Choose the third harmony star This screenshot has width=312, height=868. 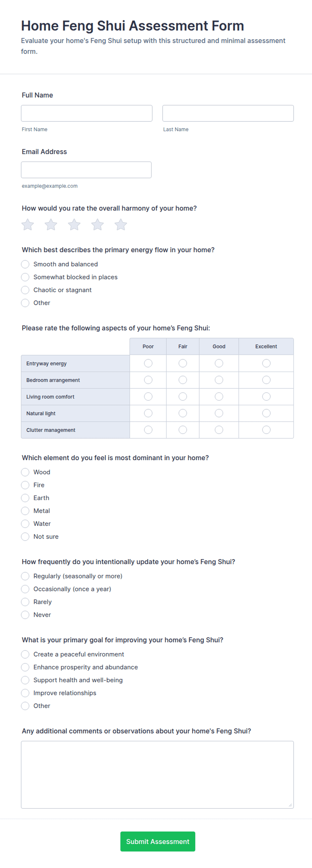click(74, 225)
